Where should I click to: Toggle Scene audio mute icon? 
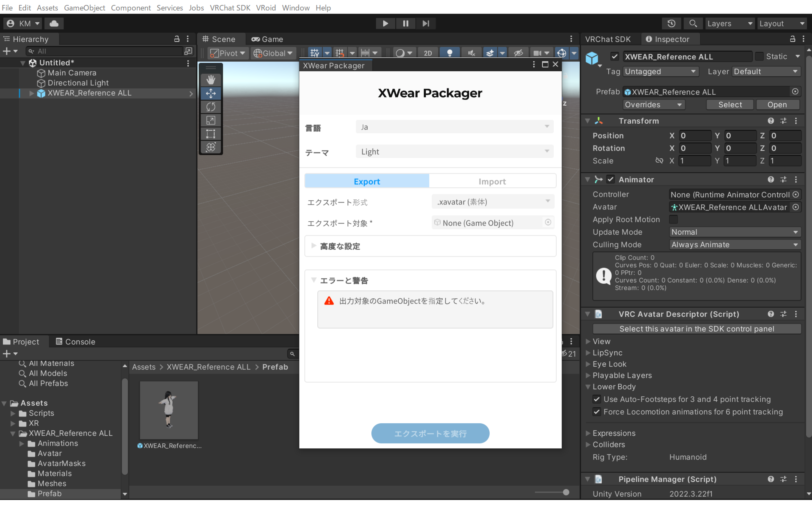coord(471,53)
